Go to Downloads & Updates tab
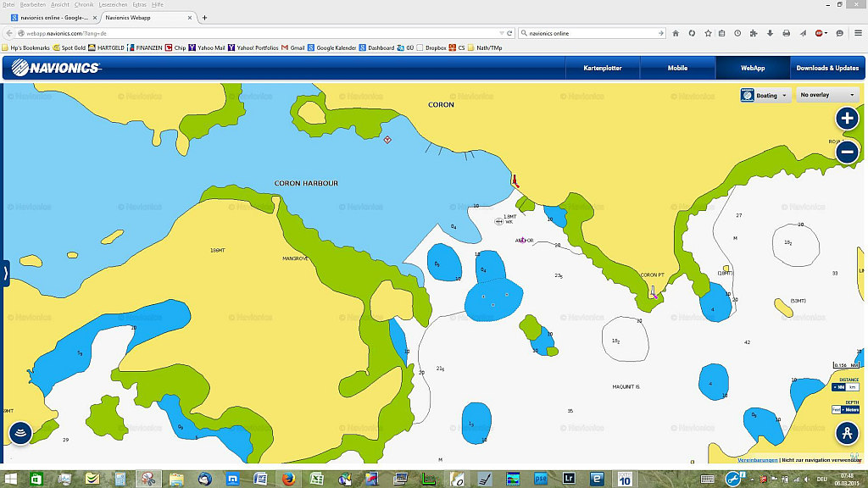The image size is (868, 488). [x=827, y=68]
